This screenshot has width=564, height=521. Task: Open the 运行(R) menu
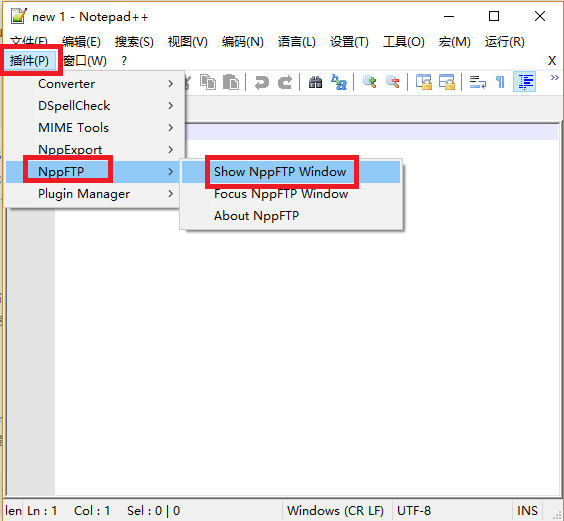pyautogui.click(x=504, y=42)
